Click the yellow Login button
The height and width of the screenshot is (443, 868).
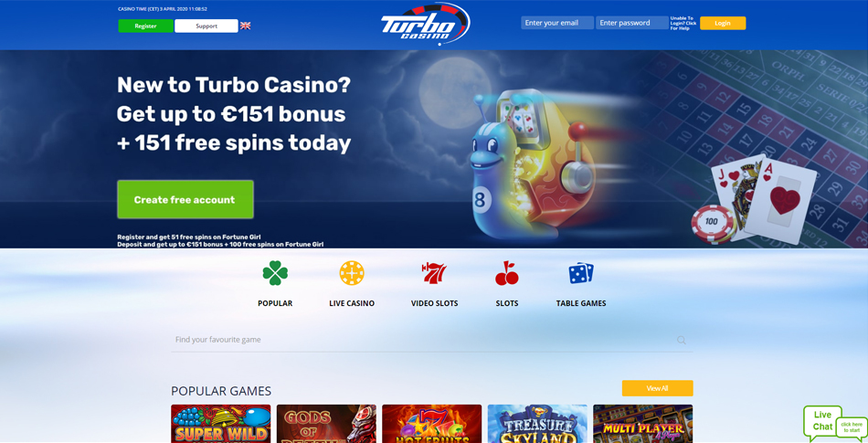(723, 23)
